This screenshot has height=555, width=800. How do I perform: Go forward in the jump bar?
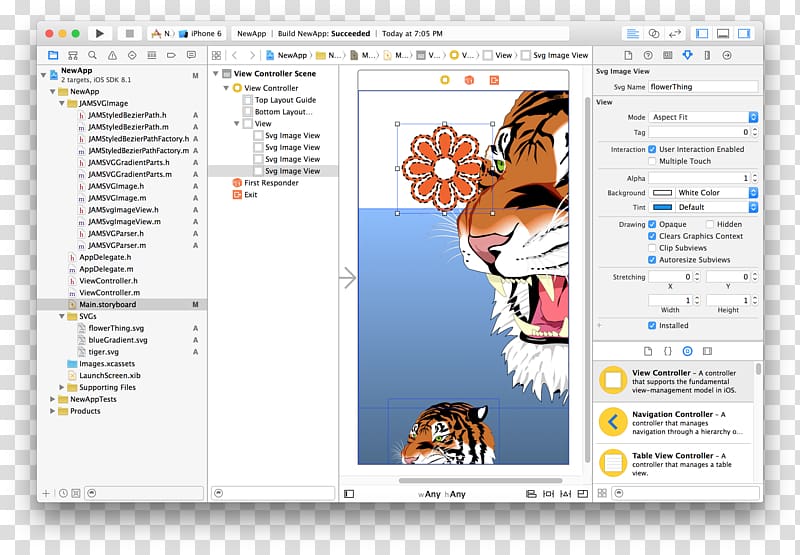pos(252,55)
